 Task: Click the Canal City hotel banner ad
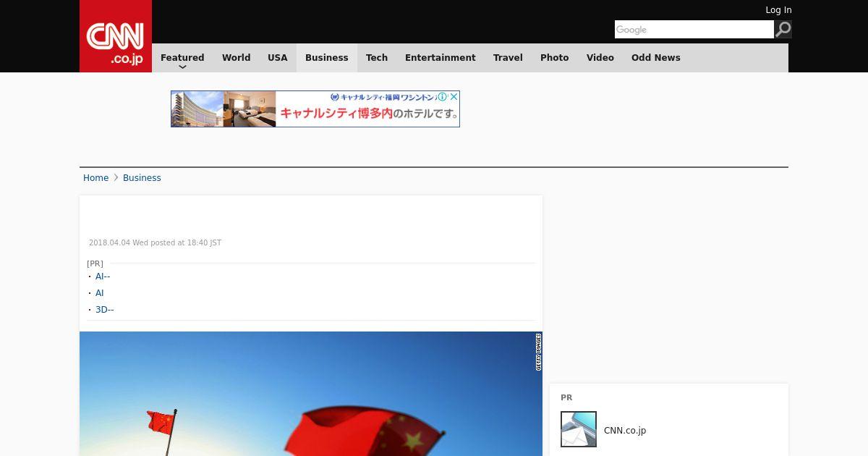click(315, 109)
